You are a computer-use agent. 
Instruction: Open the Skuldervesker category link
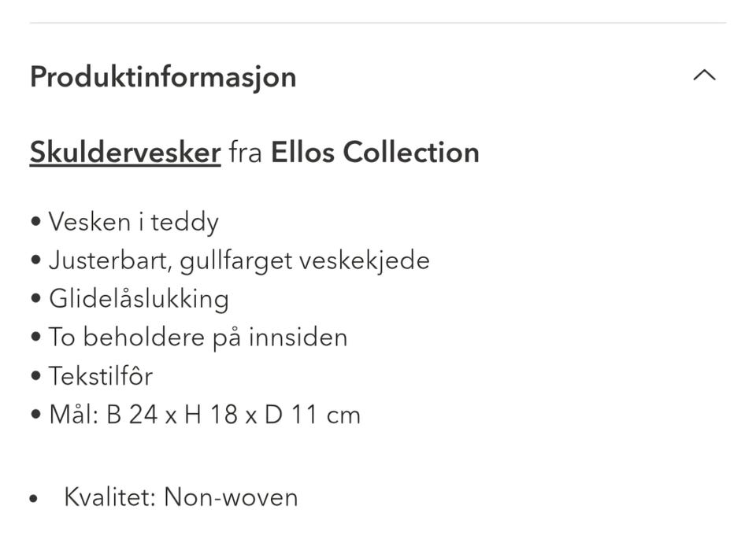pos(124,152)
